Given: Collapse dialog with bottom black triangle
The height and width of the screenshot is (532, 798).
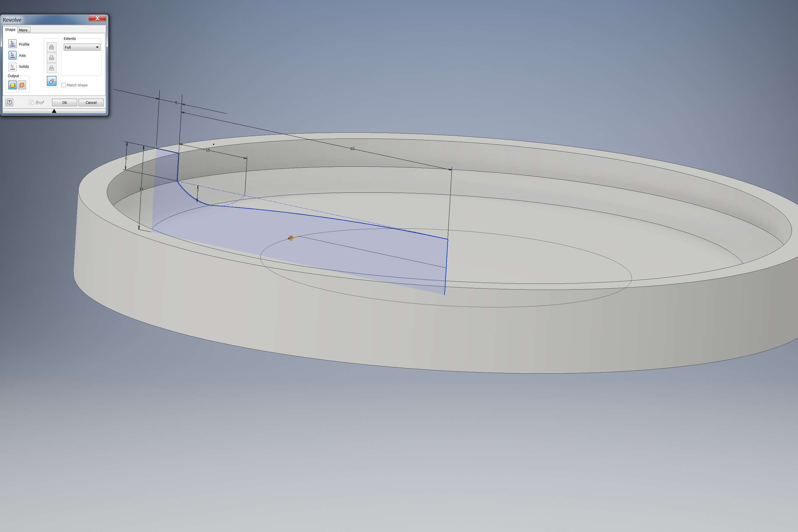Looking at the screenshot, I should pyautogui.click(x=54, y=111).
